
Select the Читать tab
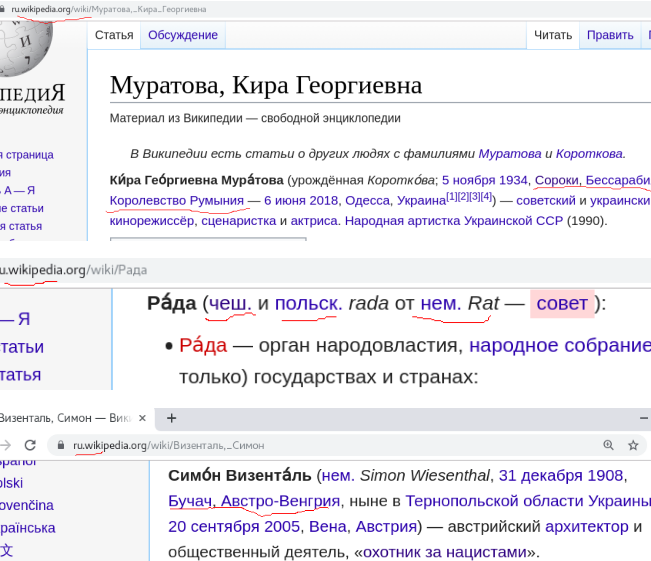point(553,35)
